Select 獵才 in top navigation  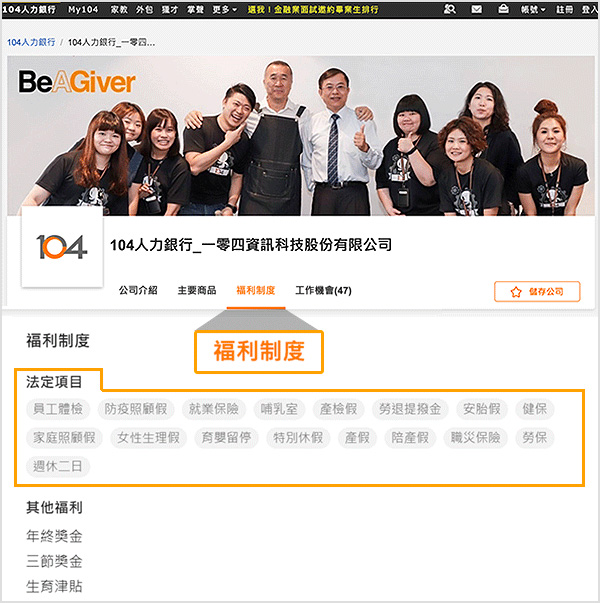tap(170, 9)
